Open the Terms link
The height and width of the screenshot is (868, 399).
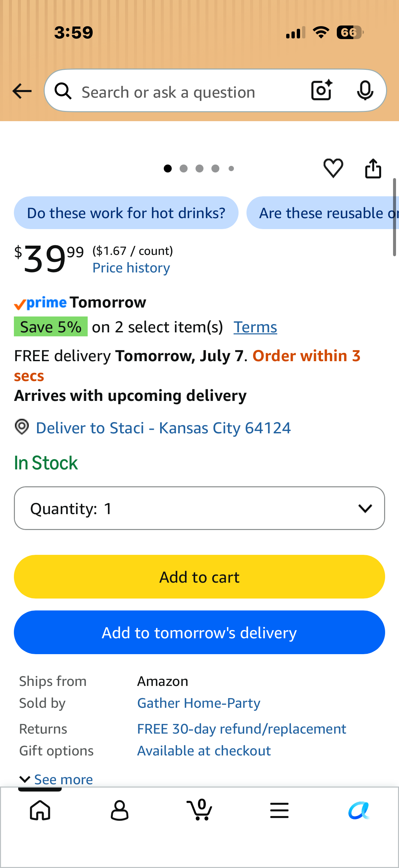pos(255,327)
